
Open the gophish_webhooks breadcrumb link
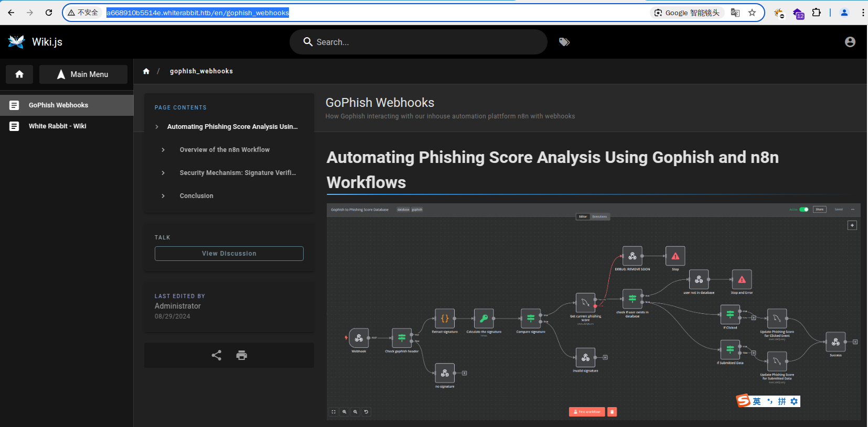point(201,71)
